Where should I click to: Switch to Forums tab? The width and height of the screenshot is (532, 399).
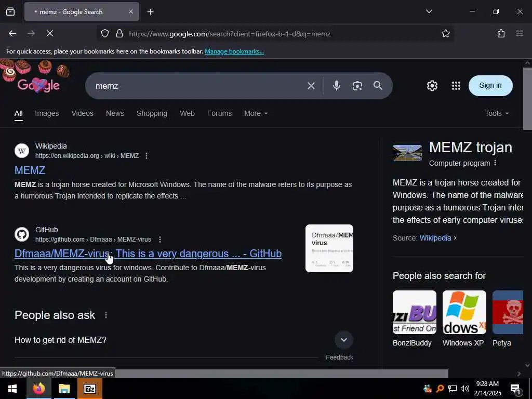[220, 113]
